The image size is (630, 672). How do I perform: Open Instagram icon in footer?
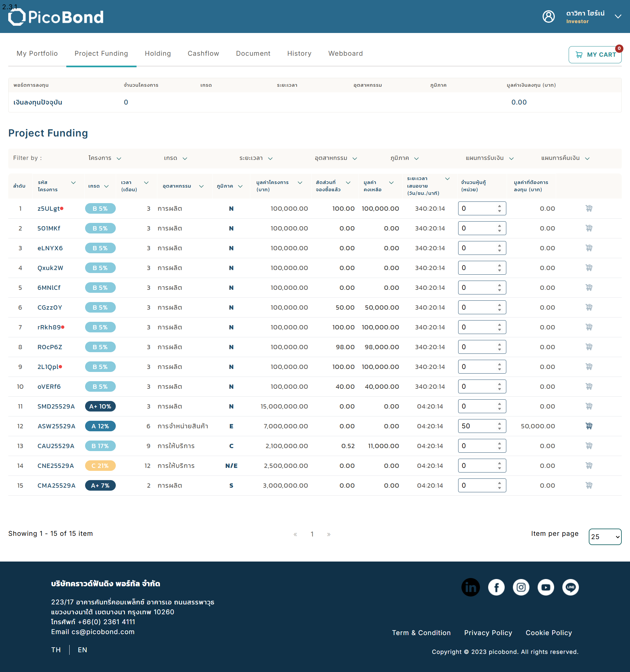[521, 587]
